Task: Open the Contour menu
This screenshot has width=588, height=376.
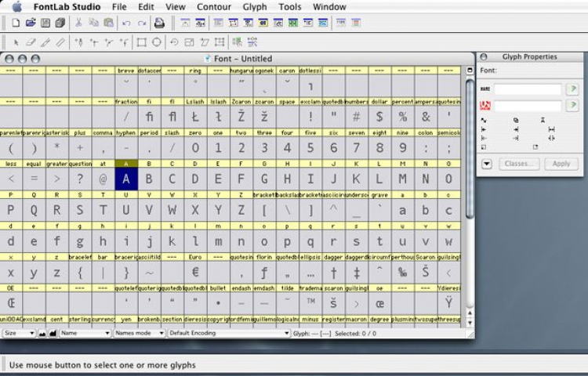Action: tap(214, 7)
